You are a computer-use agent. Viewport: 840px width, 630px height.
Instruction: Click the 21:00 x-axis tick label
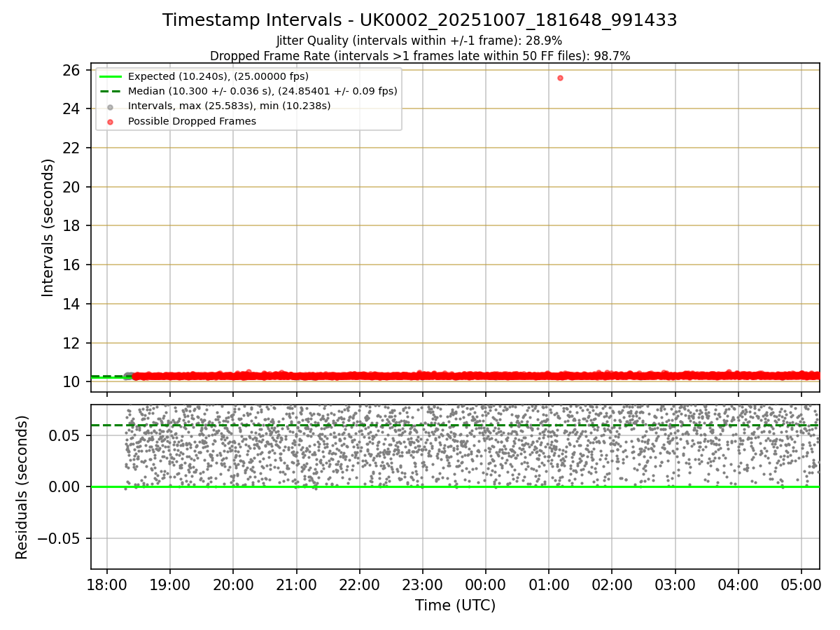pyautogui.click(x=296, y=584)
